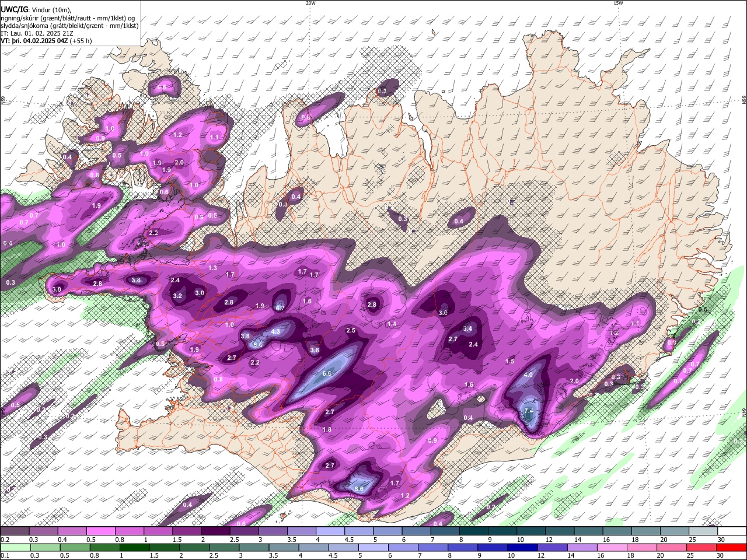This screenshot has height=560, width=747.
Task: Click the 4.0 precipitation value on the map
Action: pyautogui.click(x=528, y=374)
